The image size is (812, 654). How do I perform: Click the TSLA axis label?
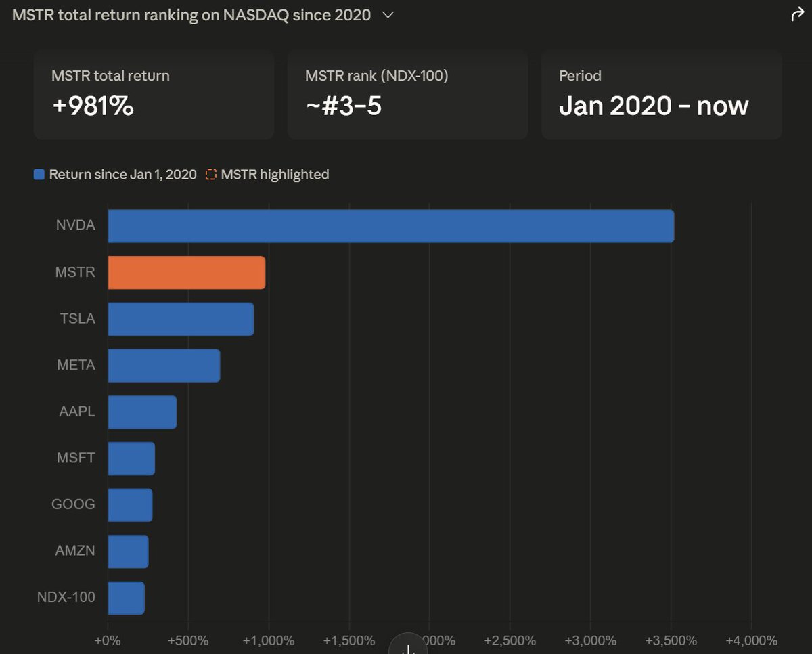(x=77, y=319)
